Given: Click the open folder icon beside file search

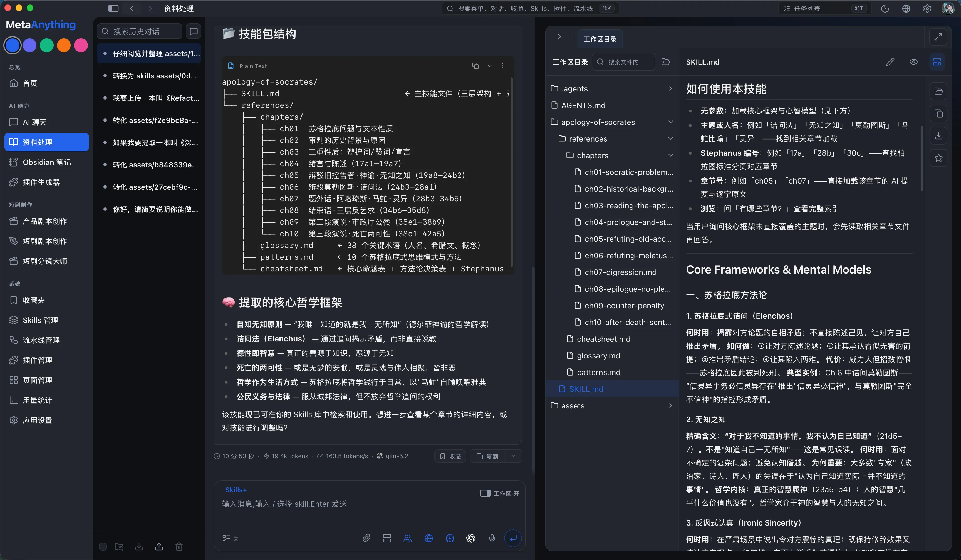Looking at the screenshot, I should pyautogui.click(x=665, y=62).
